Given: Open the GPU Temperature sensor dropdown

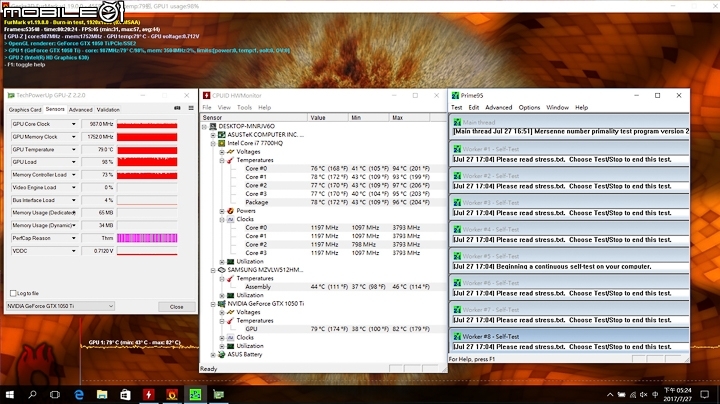Looking at the screenshot, I should (73, 150).
